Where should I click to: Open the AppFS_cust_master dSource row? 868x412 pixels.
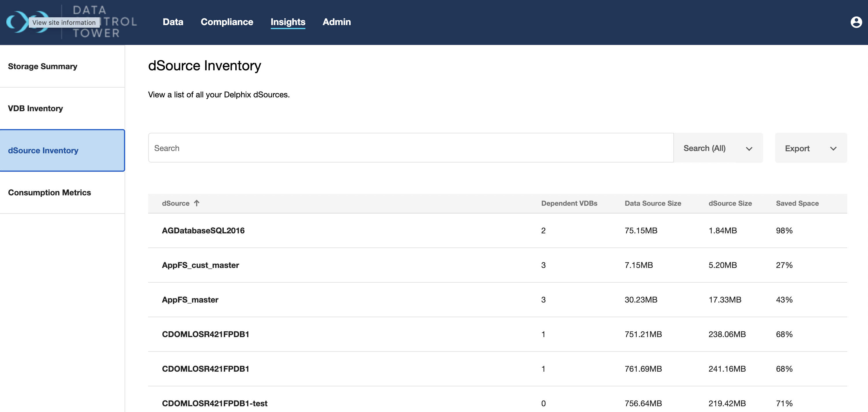click(x=200, y=265)
